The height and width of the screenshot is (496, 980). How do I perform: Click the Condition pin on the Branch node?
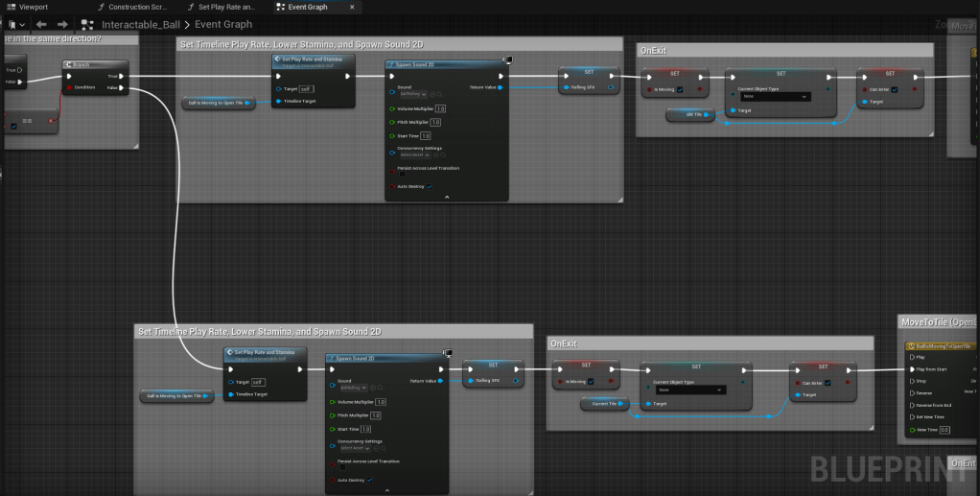point(69,87)
